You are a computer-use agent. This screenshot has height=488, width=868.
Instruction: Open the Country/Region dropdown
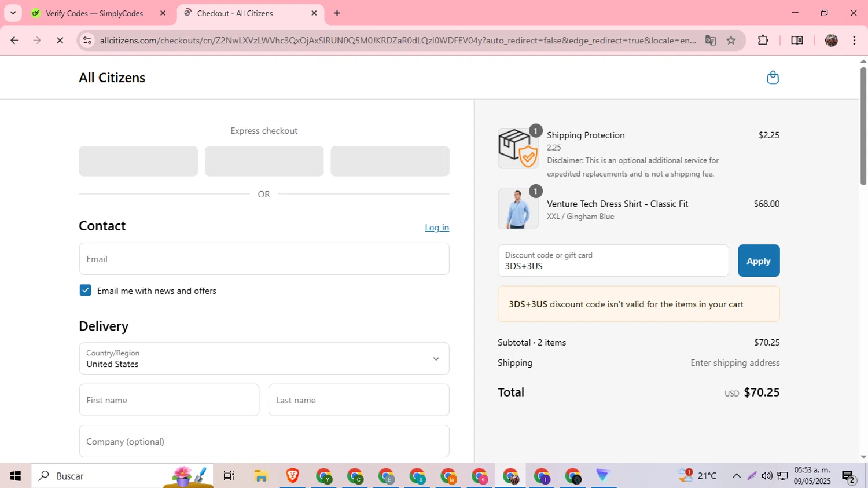264,358
